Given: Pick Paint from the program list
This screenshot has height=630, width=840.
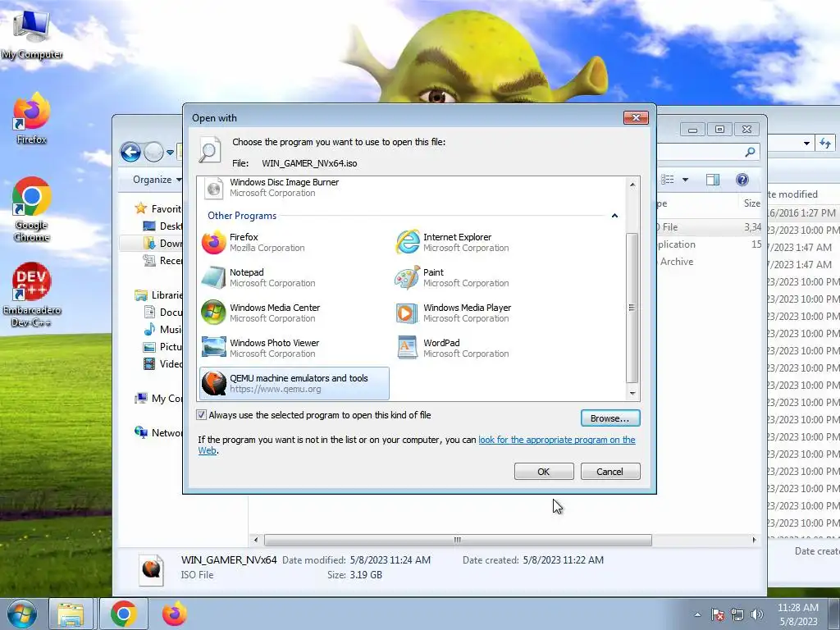Looking at the screenshot, I should click(x=487, y=277).
